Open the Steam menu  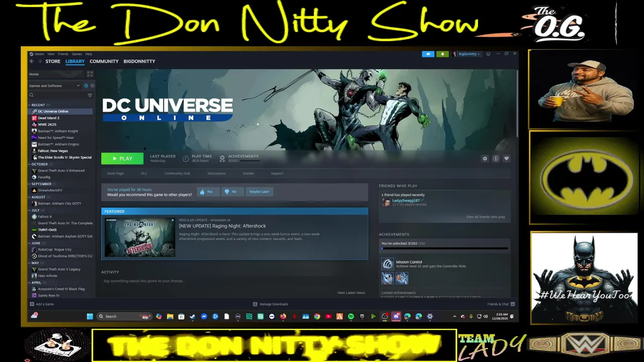pos(39,54)
